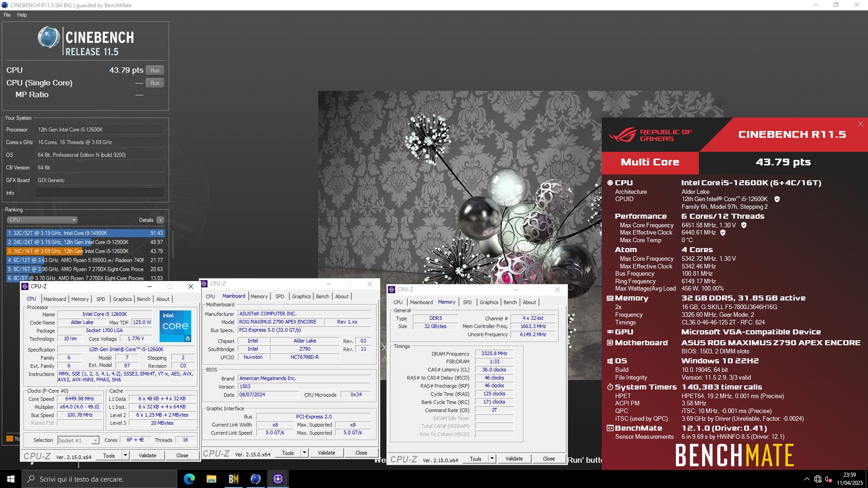Viewport: 868px width, 488px height.
Task: Click the Details arrow button in Ranking
Action: coord(160,220)
